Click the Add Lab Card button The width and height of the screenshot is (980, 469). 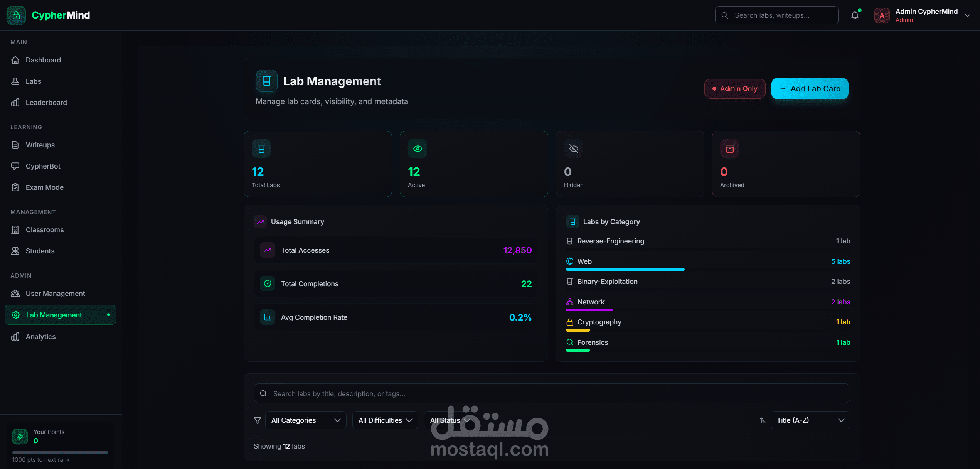point(810,89)
